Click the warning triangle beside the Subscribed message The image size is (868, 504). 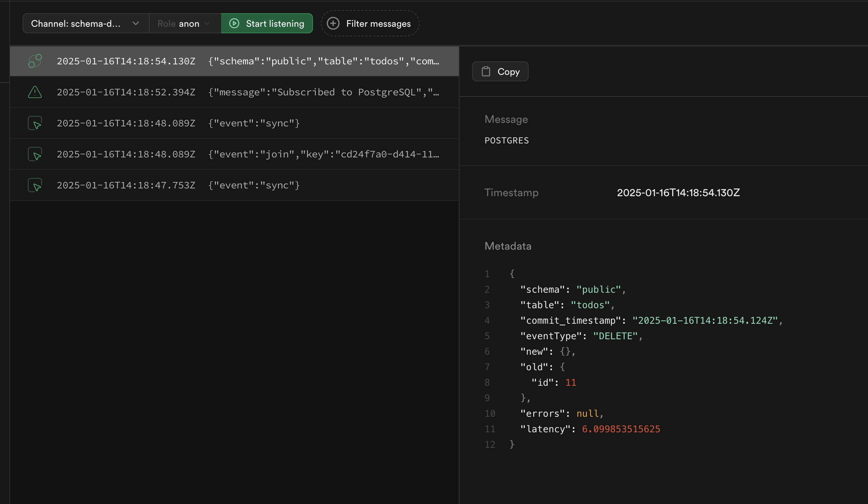pos(35,92)
